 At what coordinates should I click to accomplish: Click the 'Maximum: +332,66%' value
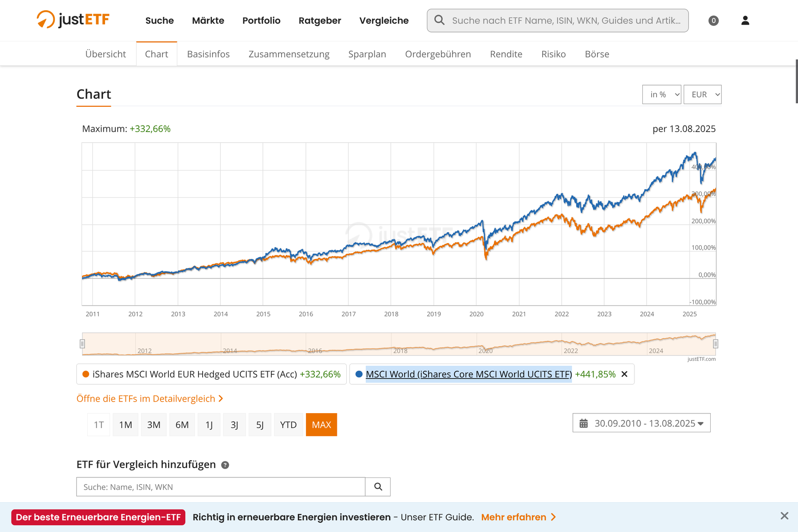[150, 129]
